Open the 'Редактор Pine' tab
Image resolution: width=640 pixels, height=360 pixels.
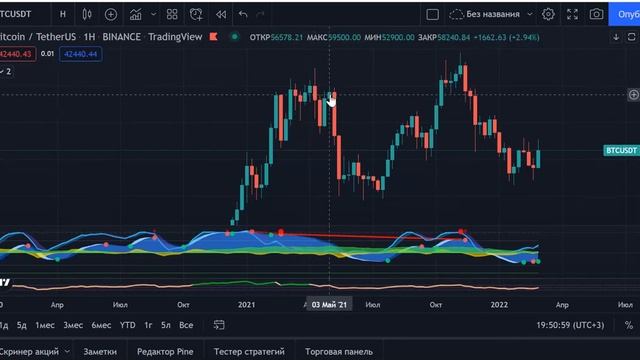[165, 351]
